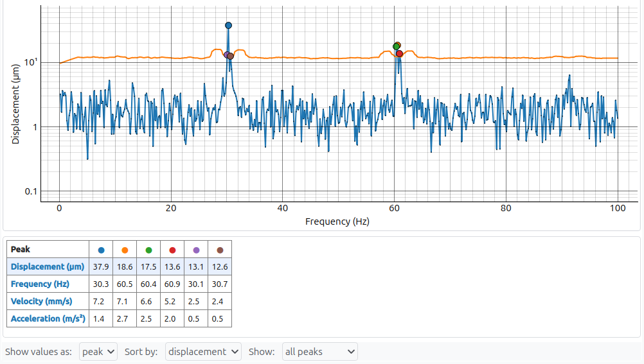Click the 'Peak' table header cell

pyautogui.click(x=48, y=250)
